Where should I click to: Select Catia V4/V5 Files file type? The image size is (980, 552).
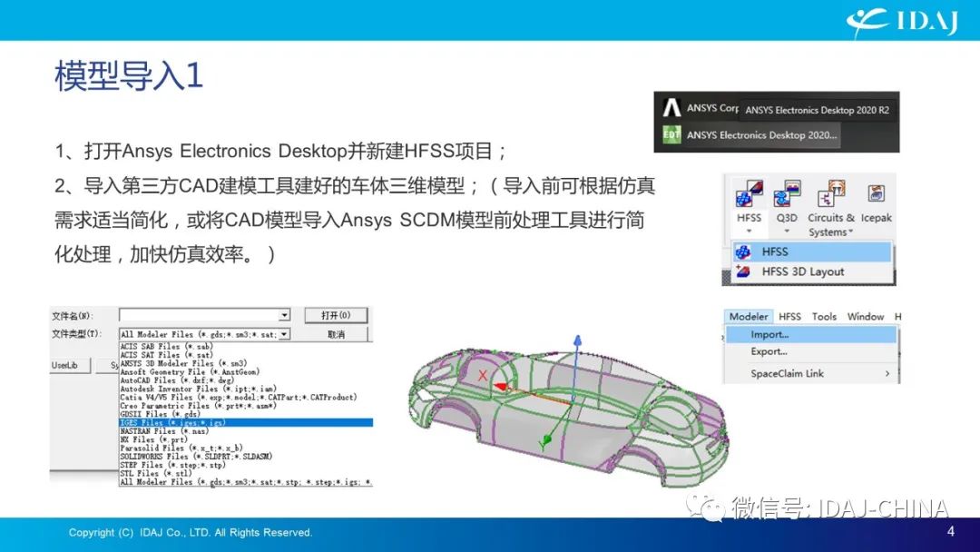click(x=246, y=397)
